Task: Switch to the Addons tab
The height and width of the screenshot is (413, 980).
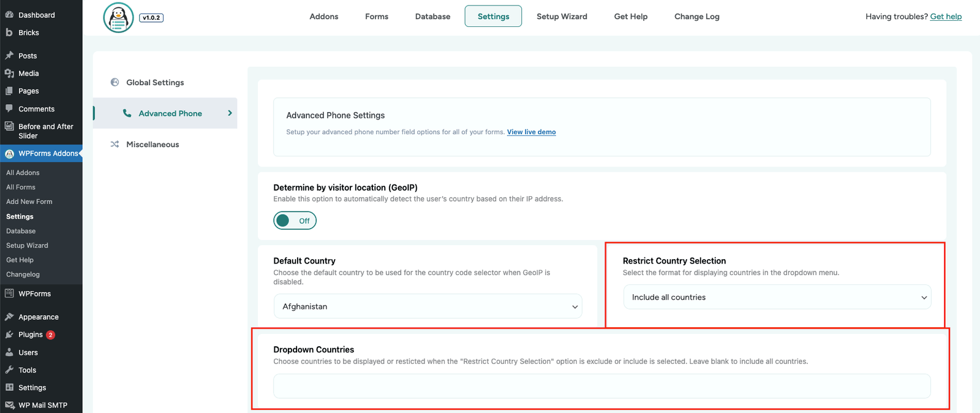Action: (x=323, y=17)
